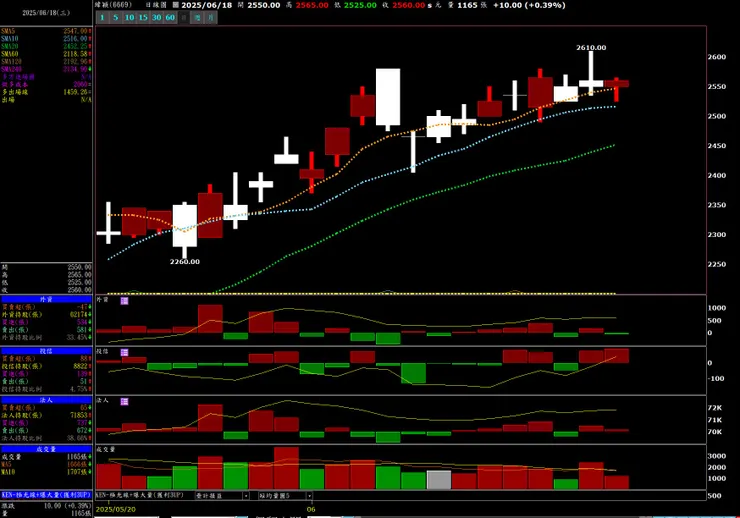The image size is (740, 518).
Task: Click the 投信持股 value 8822
Action: tap(80, 367)
